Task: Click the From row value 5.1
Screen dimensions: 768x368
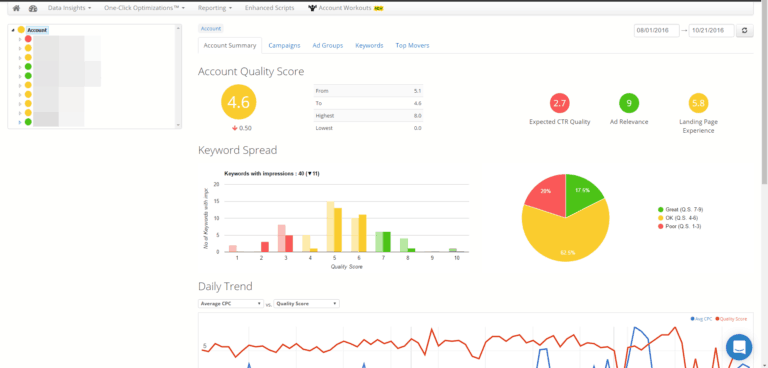Action: coord(417,91)
